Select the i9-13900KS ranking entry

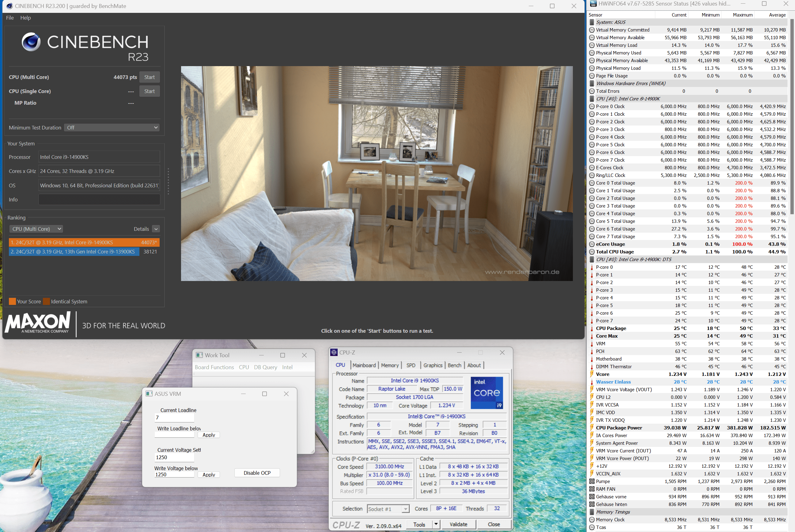coord(84,251)
